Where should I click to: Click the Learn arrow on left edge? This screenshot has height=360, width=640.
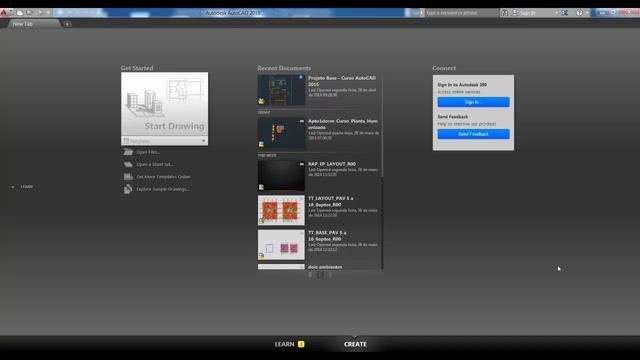tap(13, 187)
